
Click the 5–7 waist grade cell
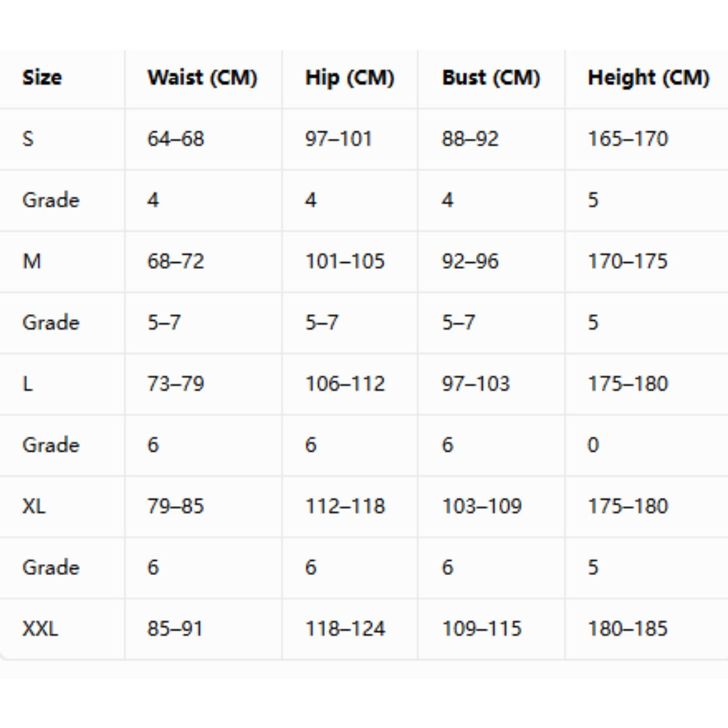click(x=164, y=322)
